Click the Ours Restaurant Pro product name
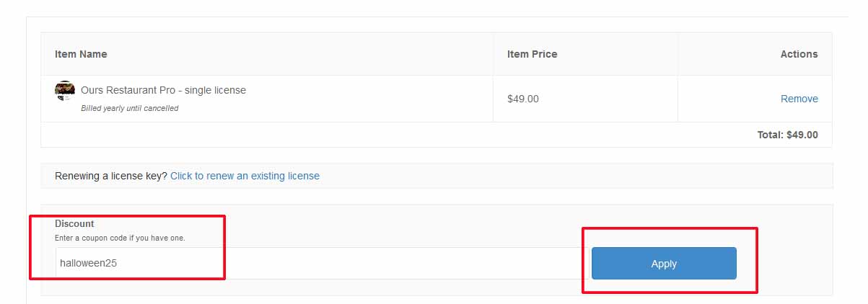 click(x=163, y=91)
